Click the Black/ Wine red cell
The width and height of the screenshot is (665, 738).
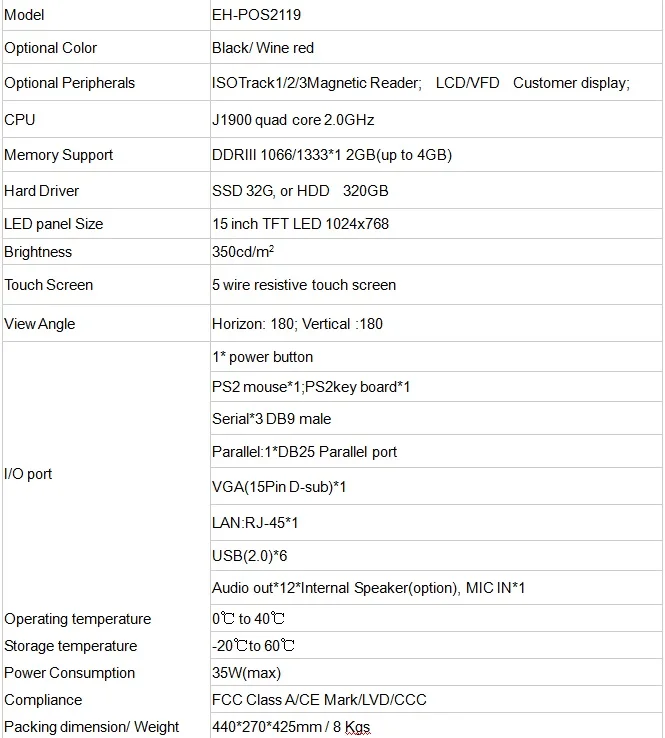(436, 48)
